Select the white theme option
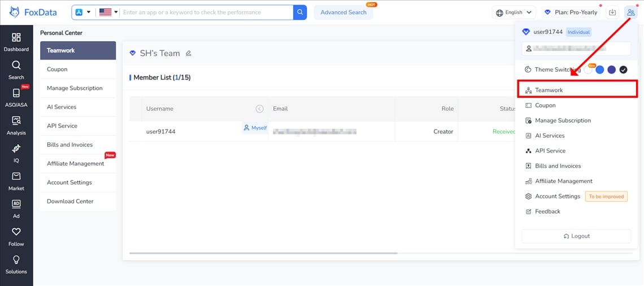Viewport: 644px width, 286px height. pyautogui.click(x=589, y=70)
